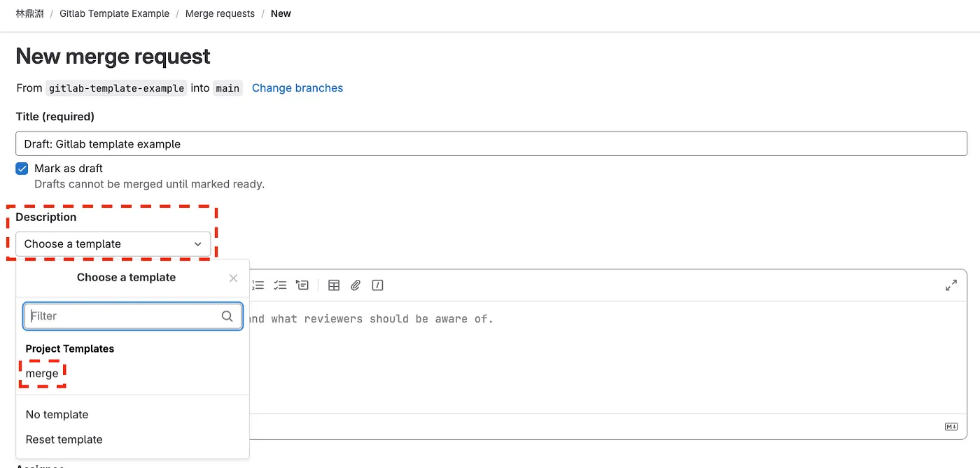Choose No template option

coord(57,415)
